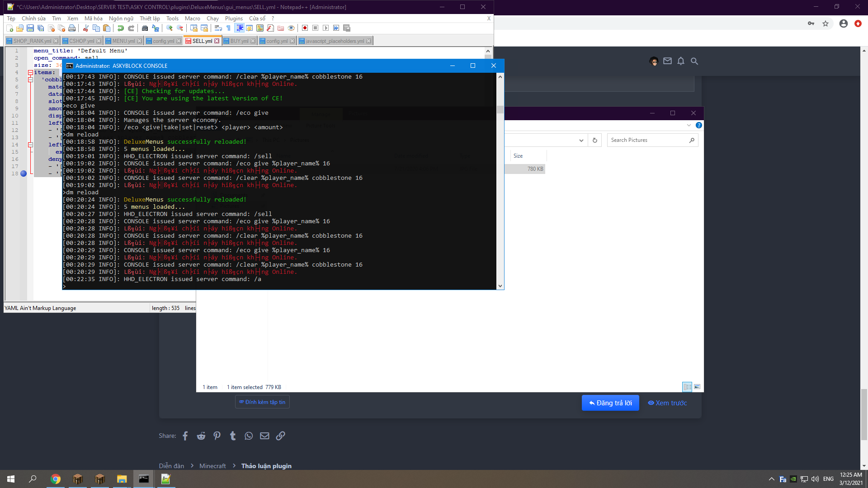Toggle the indent guide toolbar button
The image size is (868, 488).
[240, 28]
